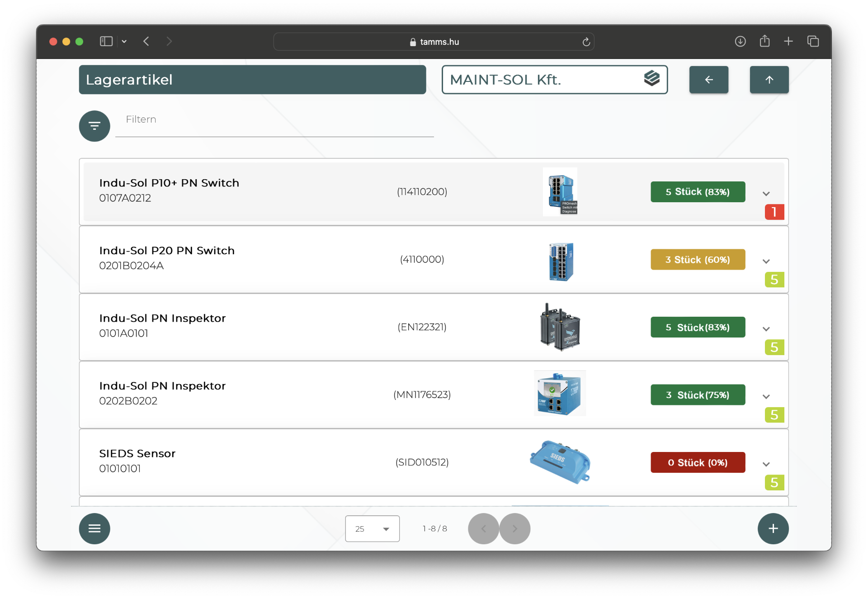Click the article number (SID010512)
This screenshot has height=599, width=868.
click(422, 462)
